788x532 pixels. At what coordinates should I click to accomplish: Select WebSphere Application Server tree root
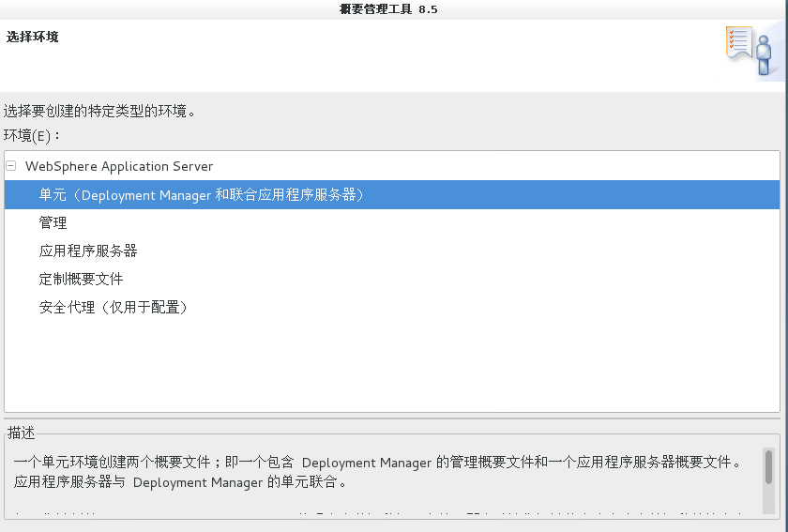(119, 166)
